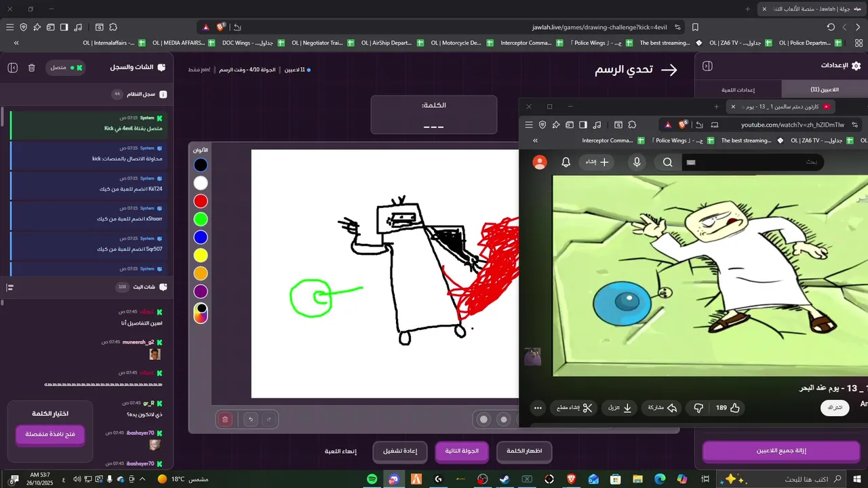
Task: Open extensions puzzle icon in YouTube window
Action: [632, 125]
